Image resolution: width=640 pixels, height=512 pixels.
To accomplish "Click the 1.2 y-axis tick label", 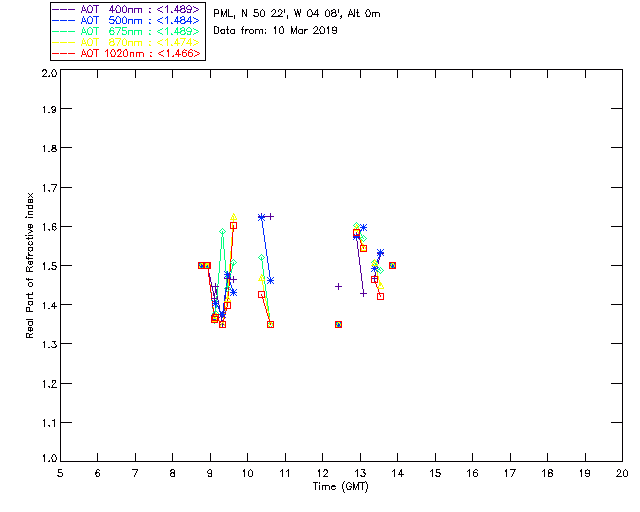I will pos(49,384).
